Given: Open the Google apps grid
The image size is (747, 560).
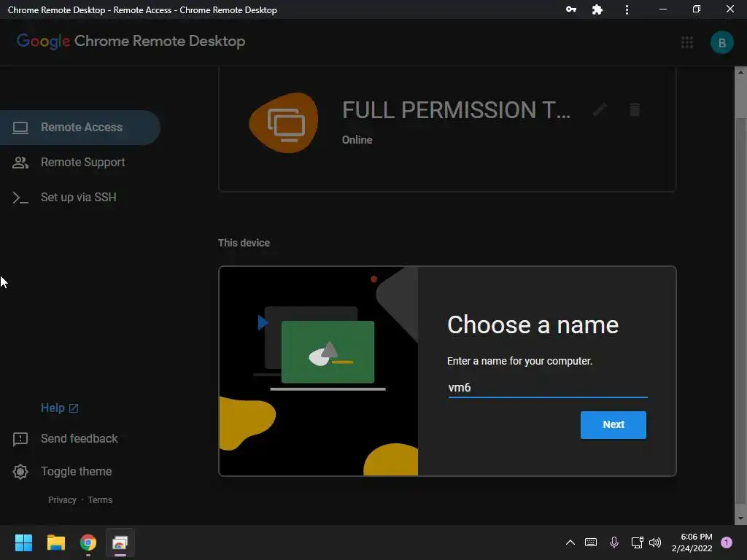Looking at the screenshot, I should tap(687, 42).
